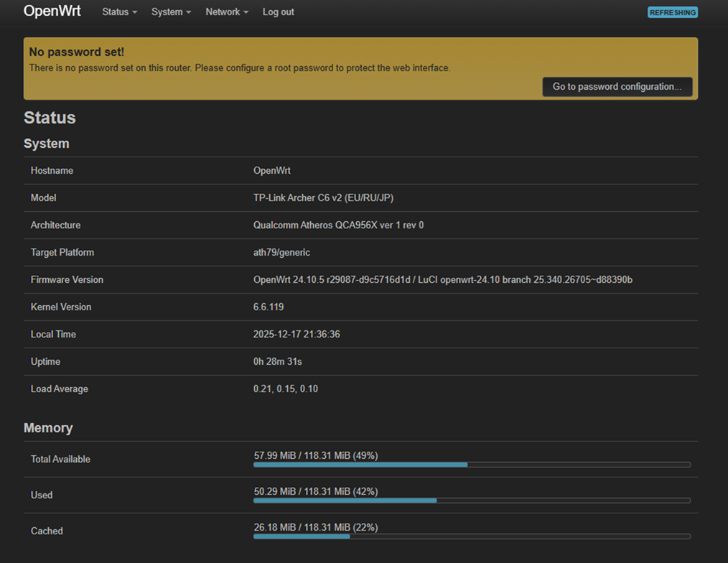The image size is (728, 563).
Task: Click the load average 0.21, 0.15, 0.10
Action: 286,388
